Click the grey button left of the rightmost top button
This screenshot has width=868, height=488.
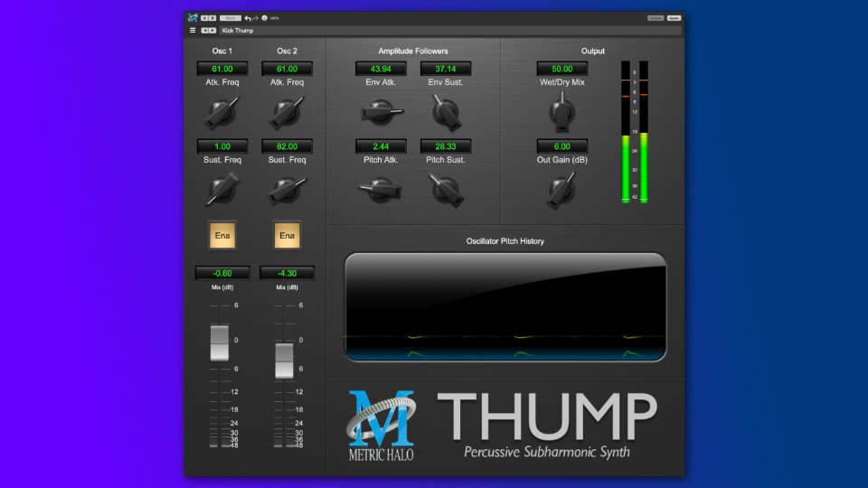coord(656,18)
